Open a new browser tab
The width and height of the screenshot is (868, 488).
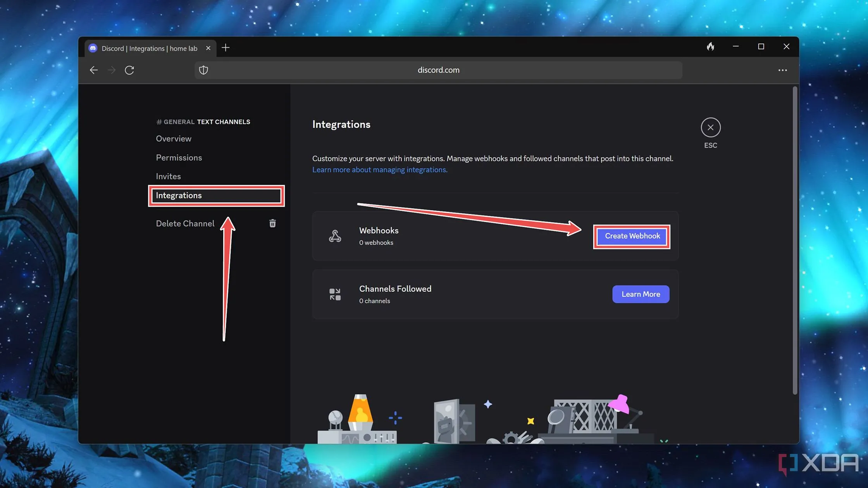(226, 48)
